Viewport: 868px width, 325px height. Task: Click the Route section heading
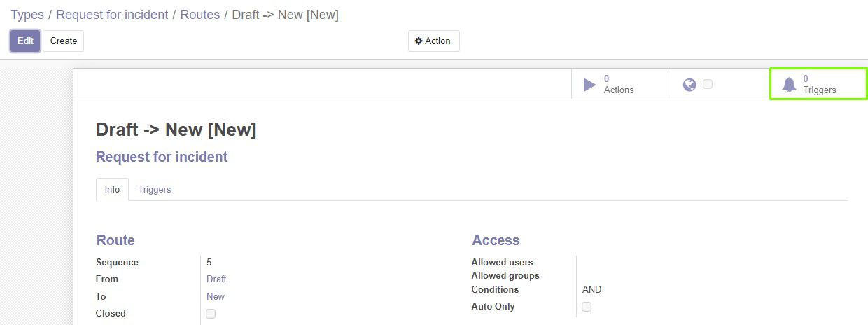click(x=115, y=240)
